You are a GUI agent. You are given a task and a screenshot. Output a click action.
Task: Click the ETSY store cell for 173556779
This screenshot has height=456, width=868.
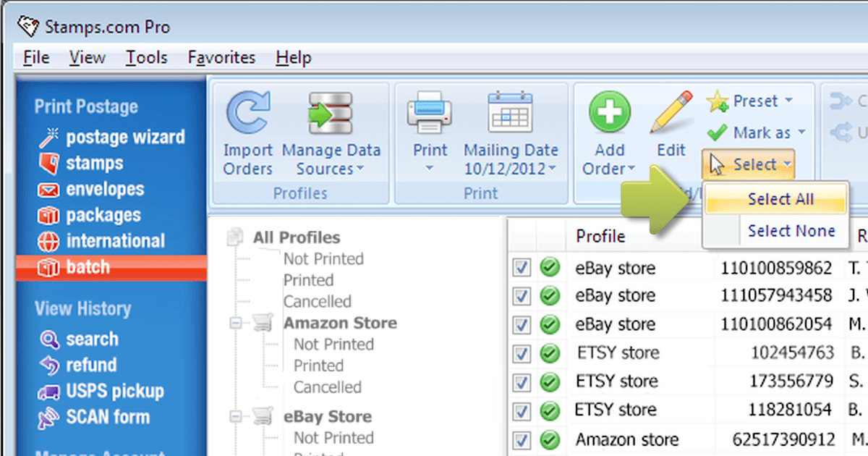(618, 381)
